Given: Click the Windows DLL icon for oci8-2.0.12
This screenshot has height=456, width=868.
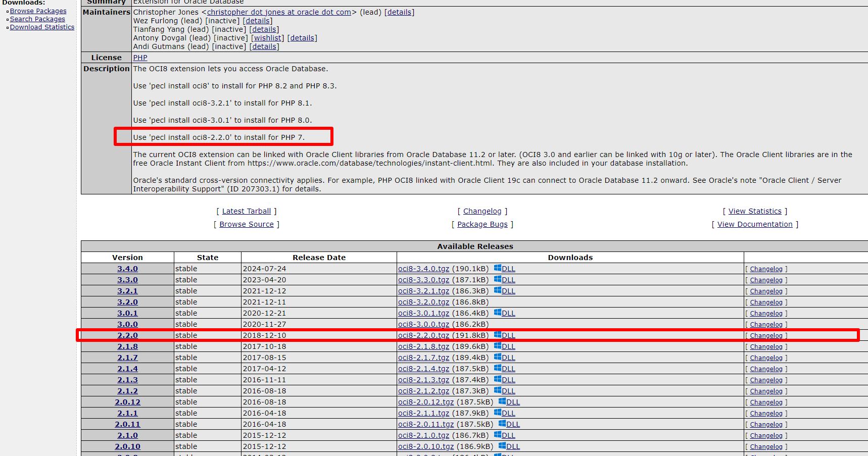Looking at the screenshot, I should pos(502,401).
